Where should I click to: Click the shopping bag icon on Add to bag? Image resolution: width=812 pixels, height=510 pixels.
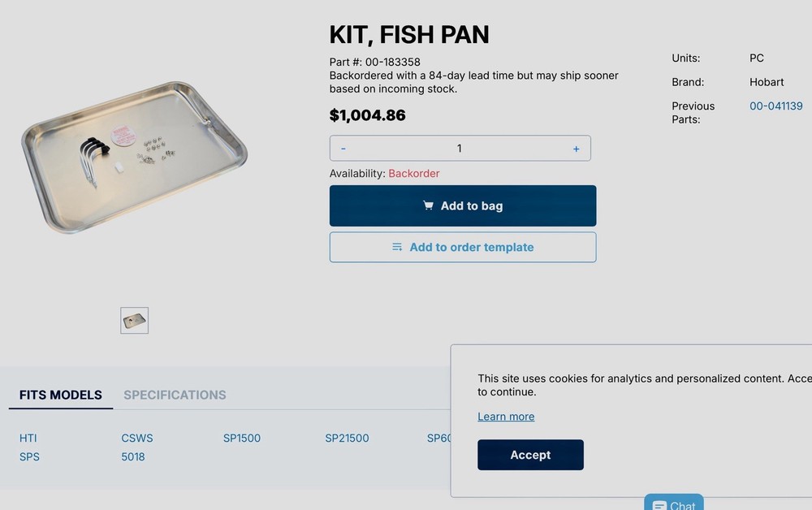[x=429, y=205]
